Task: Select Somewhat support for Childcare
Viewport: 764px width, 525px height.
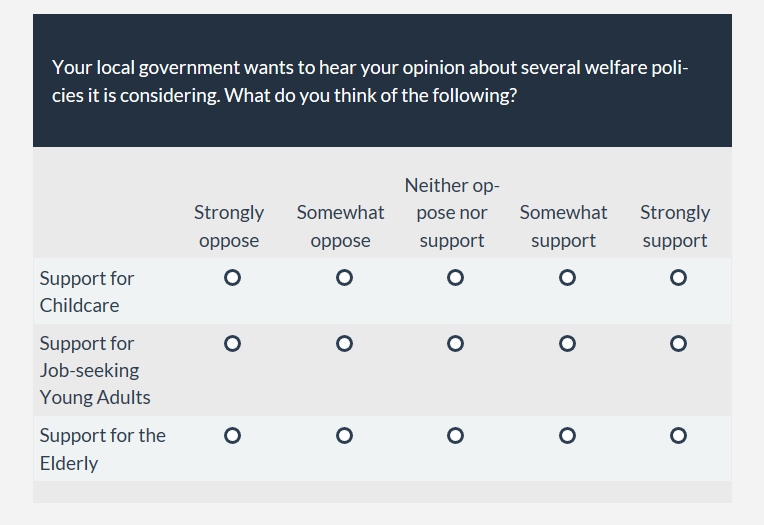Action: coord(567,278)
